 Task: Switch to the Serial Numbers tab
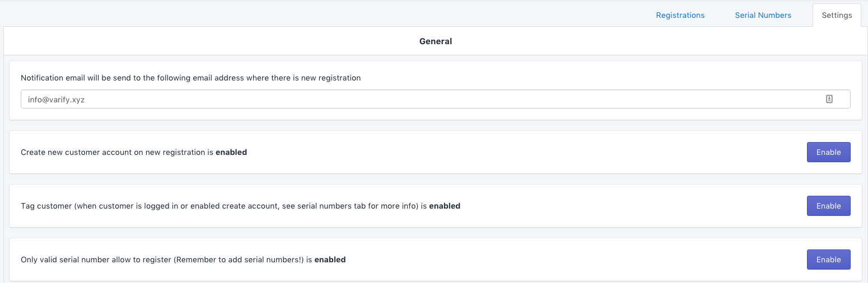pyautogui.click(x=763, y=15)
